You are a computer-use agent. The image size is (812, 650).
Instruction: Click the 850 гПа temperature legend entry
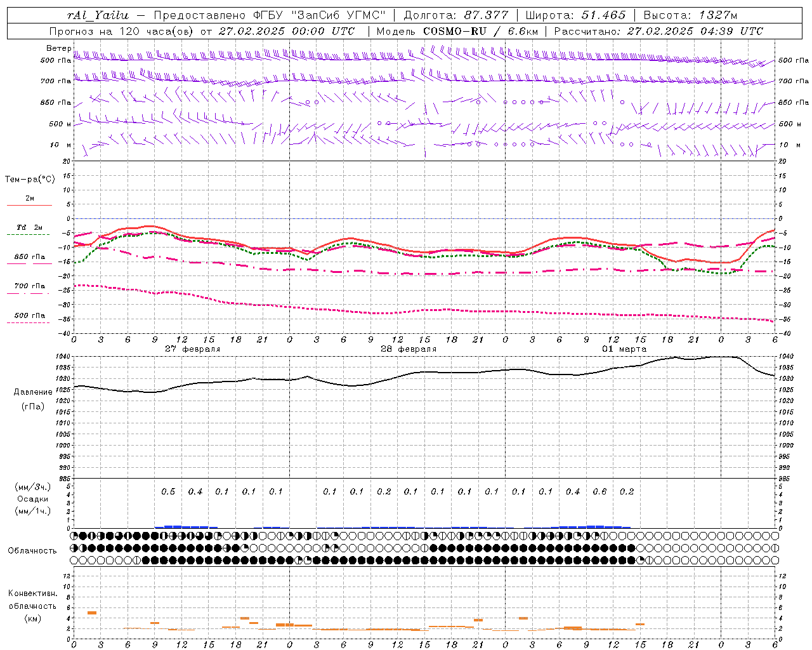click(29, 256)
